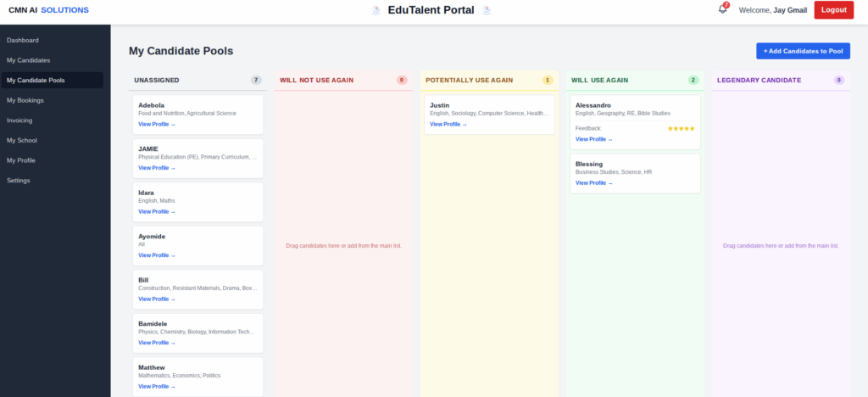868x397 pixels.
Task: Click the Unassigned count badge showing 7
Action: pyautogui.click(x=256, y=80)
